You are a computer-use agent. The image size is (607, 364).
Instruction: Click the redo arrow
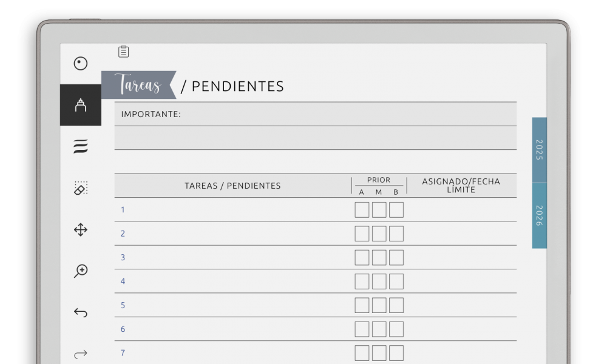point(81,354)
